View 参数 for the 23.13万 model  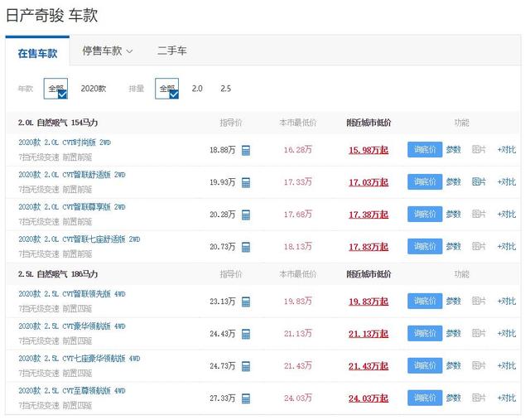(x=453, y=301)
